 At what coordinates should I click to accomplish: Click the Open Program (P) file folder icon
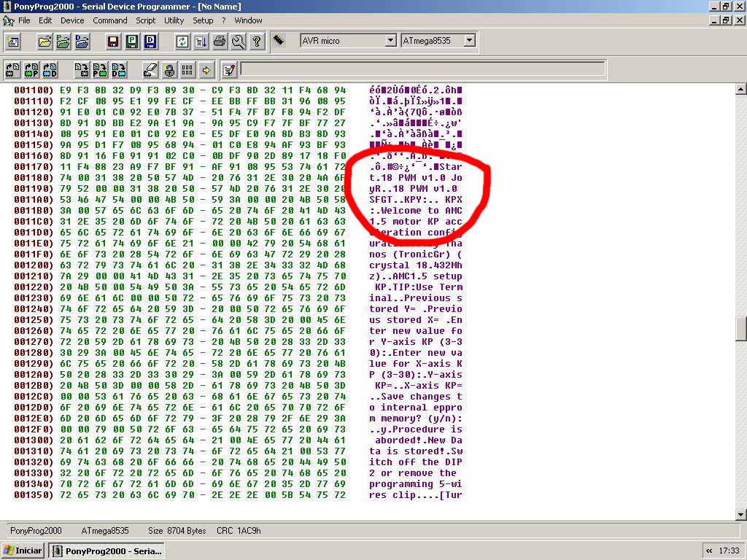pos(63,42)
